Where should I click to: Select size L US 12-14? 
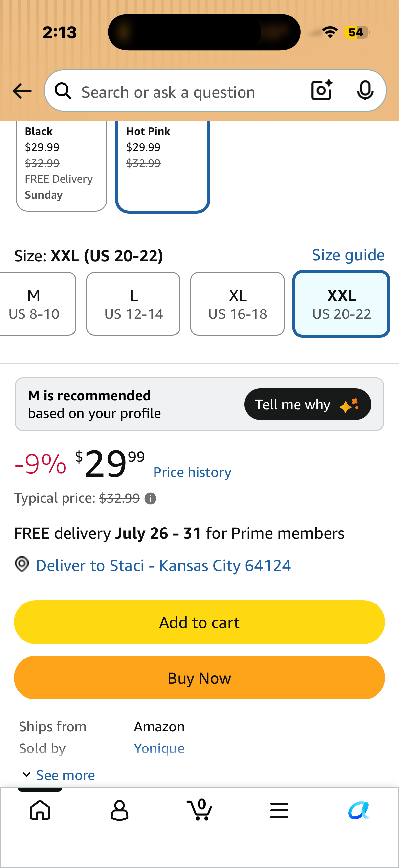coord(133,304)
